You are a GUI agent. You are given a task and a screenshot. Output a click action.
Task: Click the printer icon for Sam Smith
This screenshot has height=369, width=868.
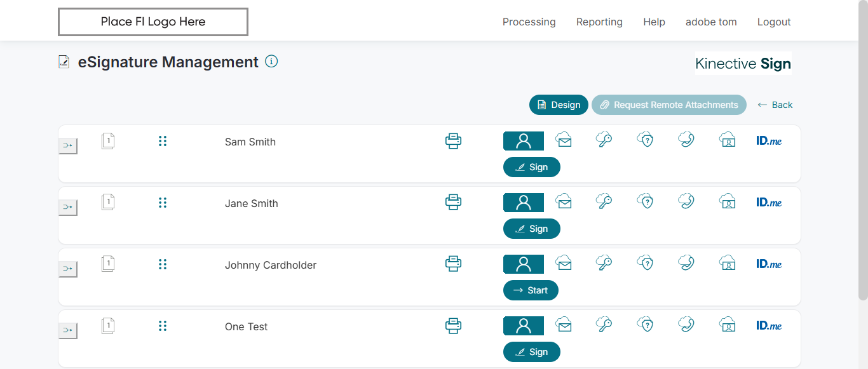point(453,141)
